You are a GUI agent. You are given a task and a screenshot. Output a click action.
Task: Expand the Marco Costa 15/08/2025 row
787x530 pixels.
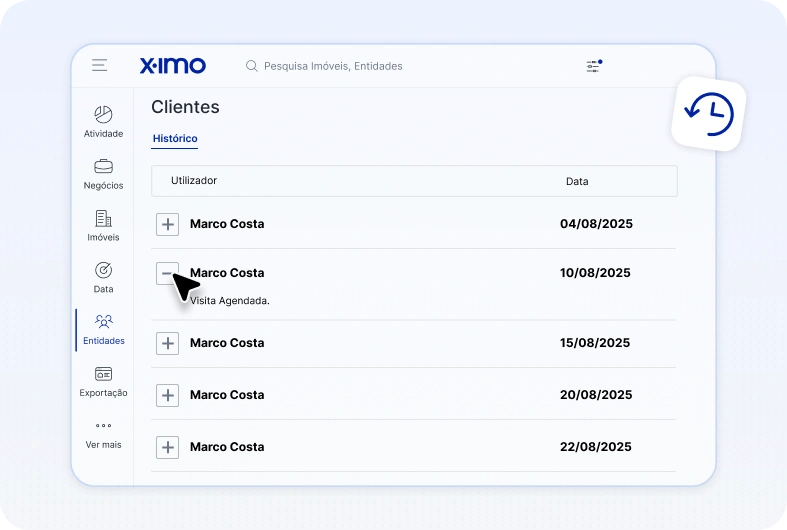point(168,343)
